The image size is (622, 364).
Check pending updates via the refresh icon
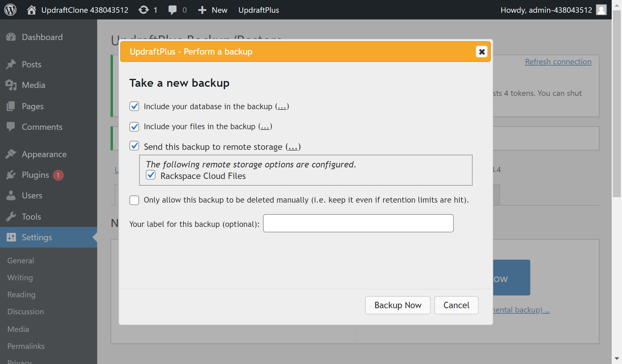143,10
